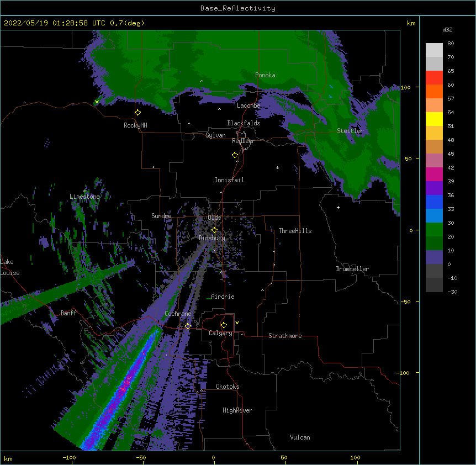Select the Sundre city label
The image size is (476, 465).
[161, 216]
